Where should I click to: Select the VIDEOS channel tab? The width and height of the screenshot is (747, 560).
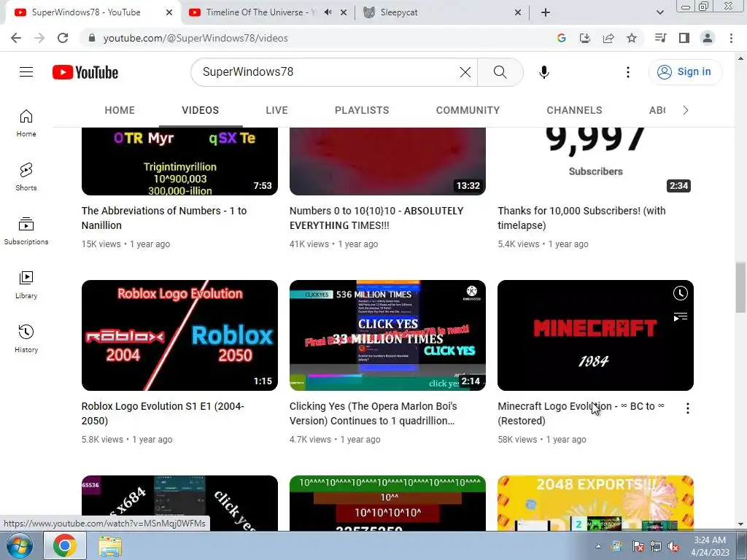pyautogui.click(x=200, y=110)
